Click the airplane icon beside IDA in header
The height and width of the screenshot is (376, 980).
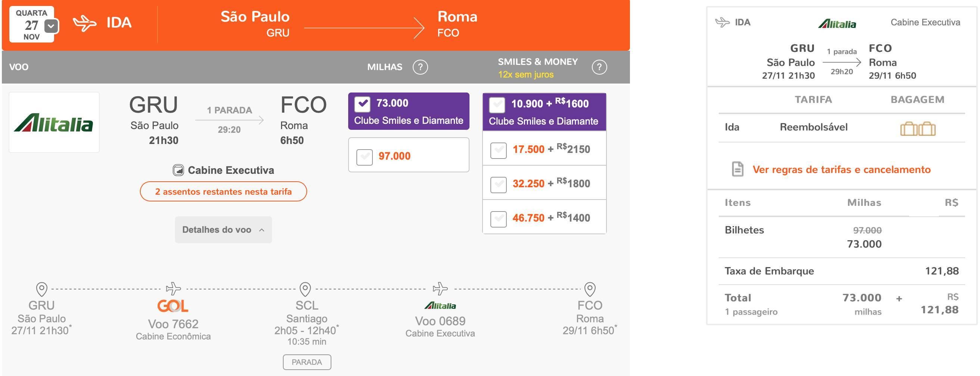pos(84,23)
